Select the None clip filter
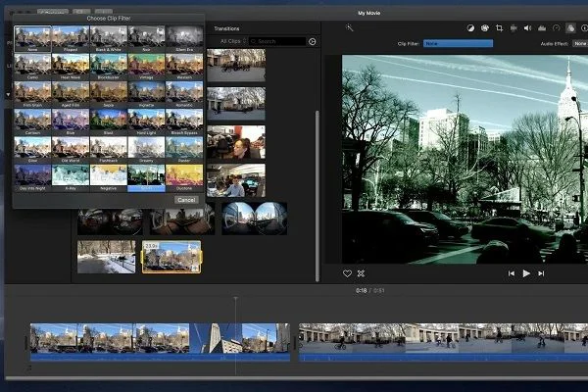 [32, 38]
